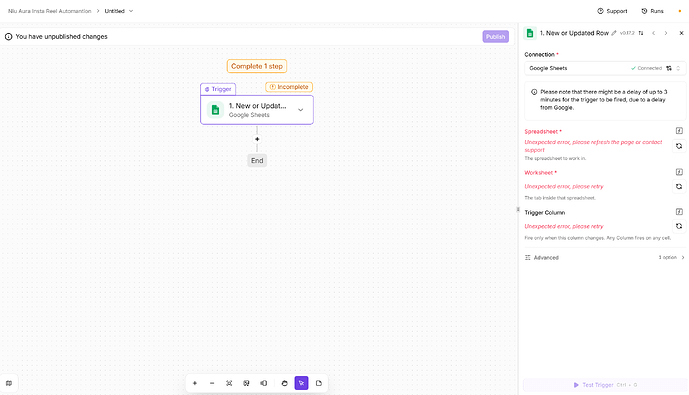Open the Google Sheets connection dropdown
This screenshot has height=395, width=689.
click(605, 68)
